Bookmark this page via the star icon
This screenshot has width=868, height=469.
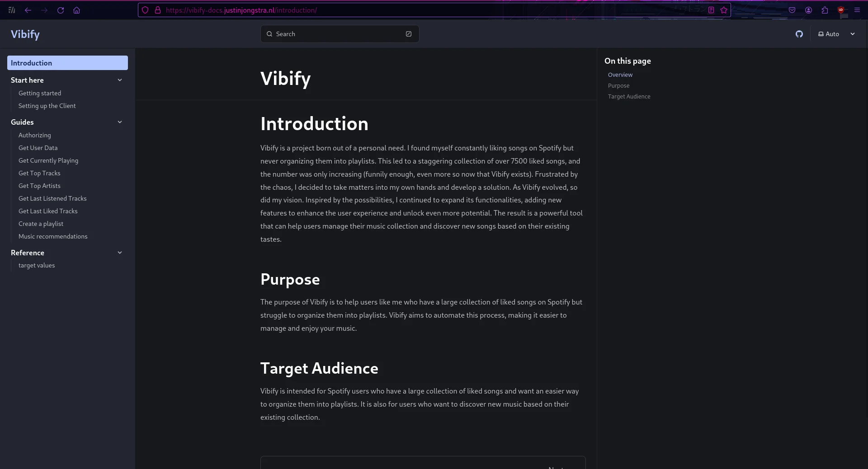724,10
